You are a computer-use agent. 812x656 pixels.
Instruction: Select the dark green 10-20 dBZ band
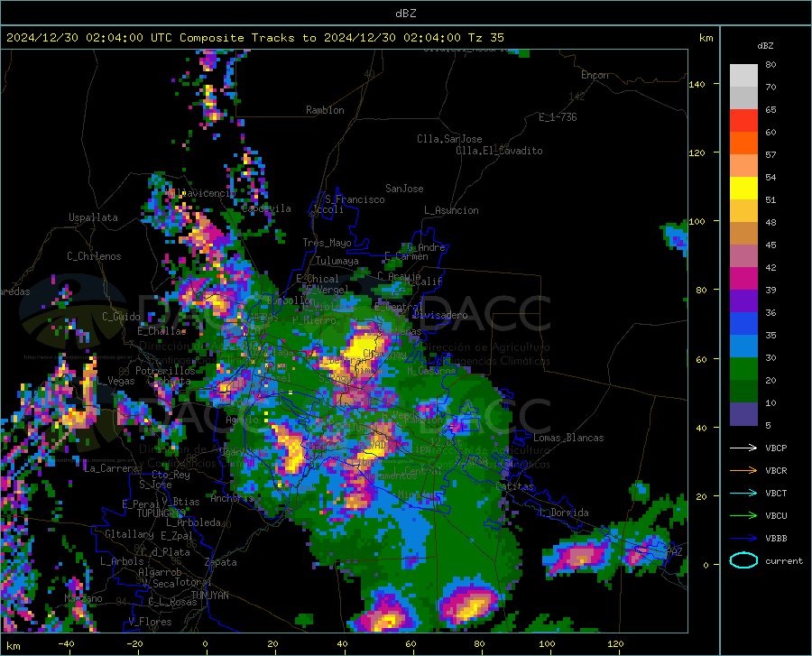(743, 392)
